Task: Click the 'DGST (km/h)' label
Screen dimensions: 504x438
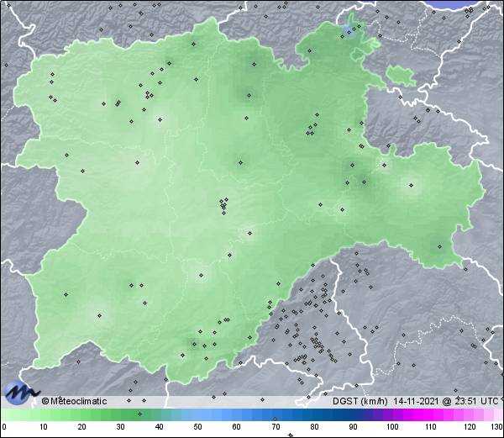Action: (360, 401)
